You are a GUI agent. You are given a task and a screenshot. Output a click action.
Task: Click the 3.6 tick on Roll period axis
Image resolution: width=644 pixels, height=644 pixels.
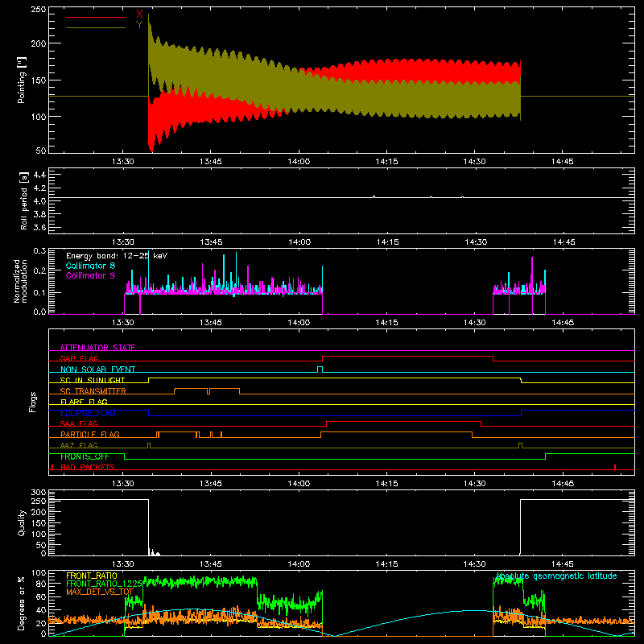click(39, 227)
